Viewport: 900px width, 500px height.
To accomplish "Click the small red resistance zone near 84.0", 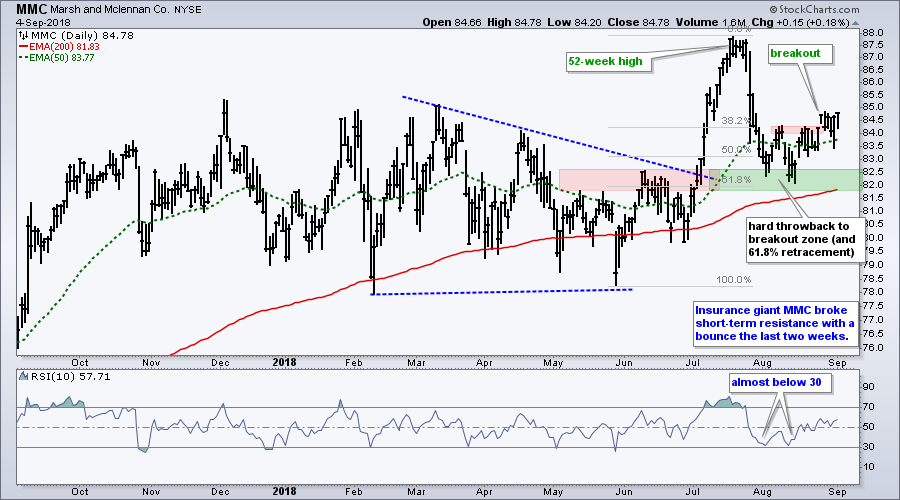I will 797,130.
